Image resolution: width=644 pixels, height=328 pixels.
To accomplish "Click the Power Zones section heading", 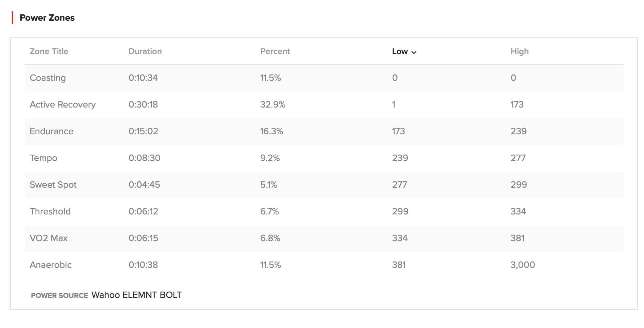I will tap(47, 18).
